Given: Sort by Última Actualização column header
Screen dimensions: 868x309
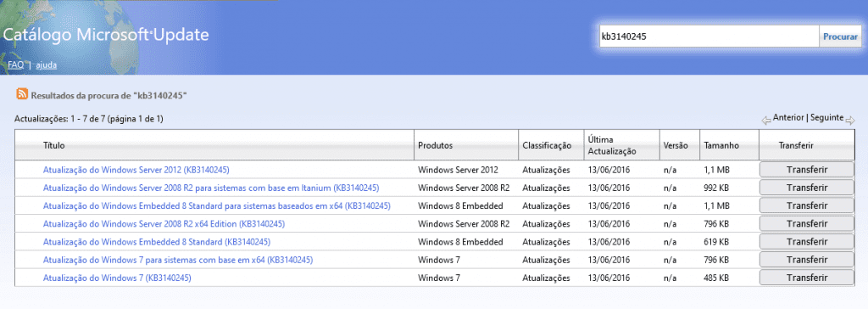Looking at the screenshot, I should point(612,145).
